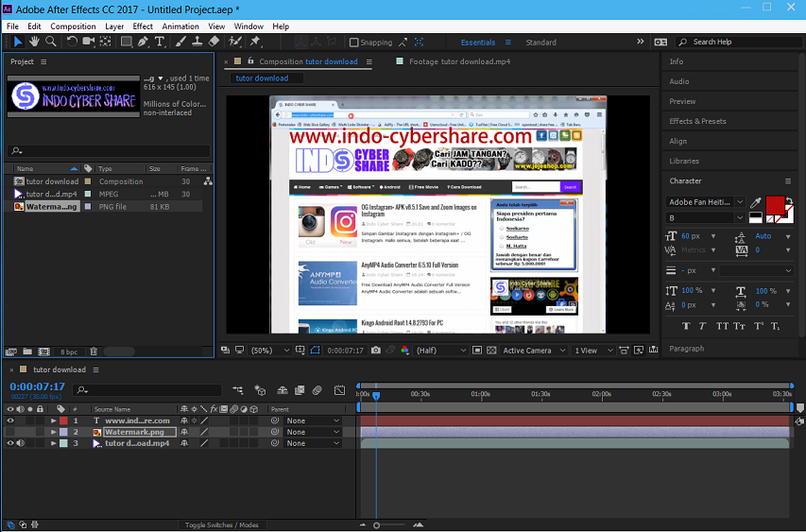Expand layer 1 www.ind...re.com properties

53,420
